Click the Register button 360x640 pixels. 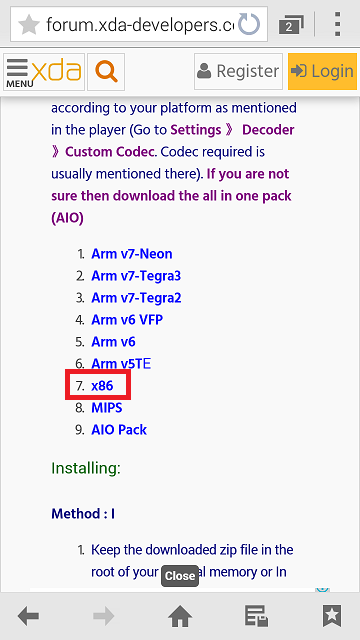[x=238, y=71]
